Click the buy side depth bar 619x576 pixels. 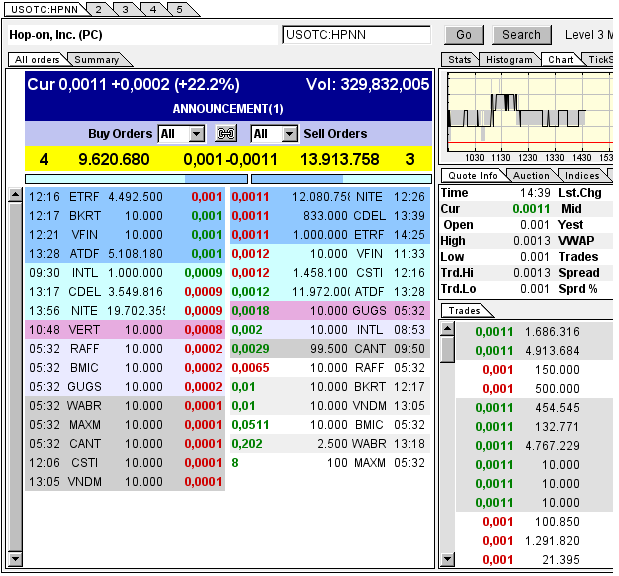pos(136,179)
